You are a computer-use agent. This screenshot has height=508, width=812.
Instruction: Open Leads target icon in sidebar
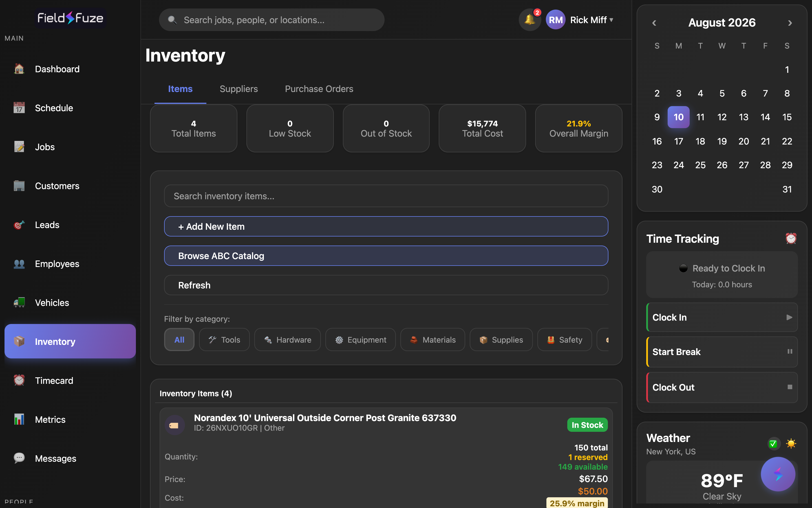[19, 225]
